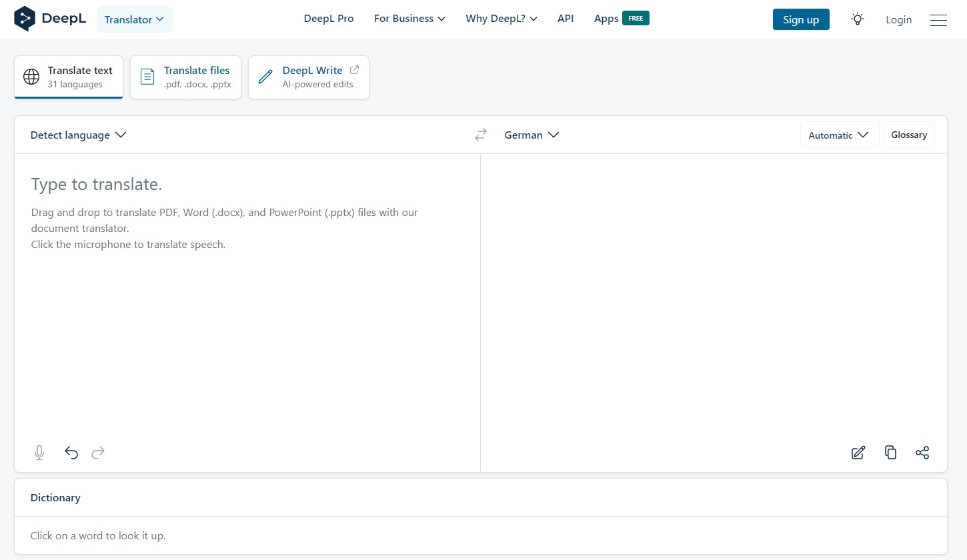Click the redo arrow icon

coord(98,453)
